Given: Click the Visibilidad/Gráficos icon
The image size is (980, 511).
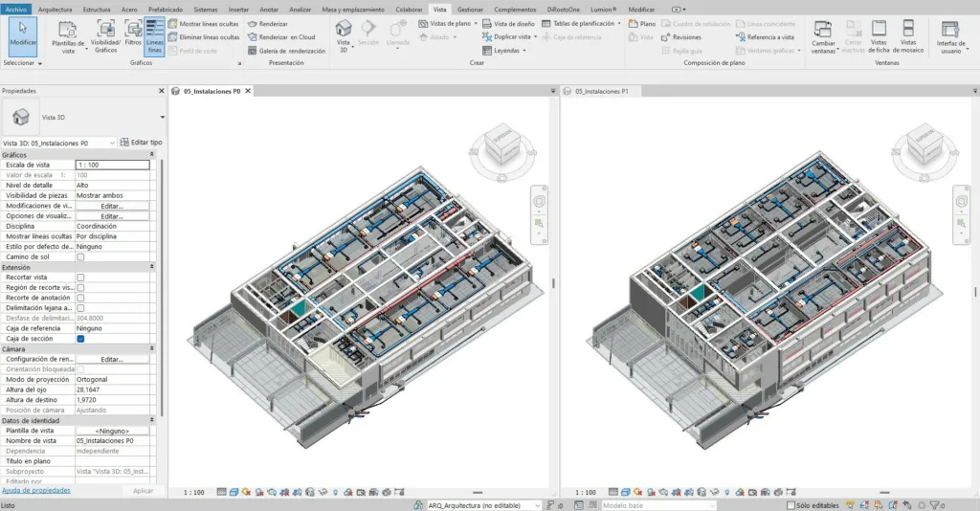Looking at the screenshot, I should [x=105, y=30].
